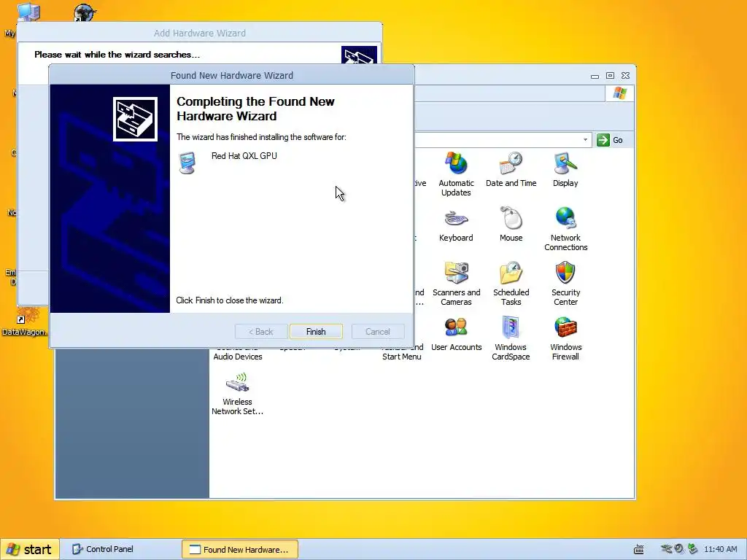The image size is (747, 560).
Task: Open Scheduled Tasks icon
Action: coord(511,284)
